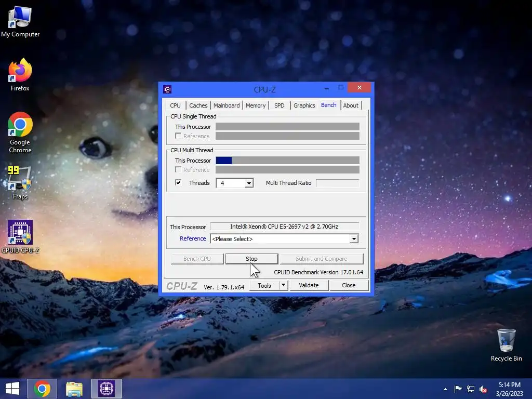This screenshot has height=399, width=532.
Task: Open the clock showing 5:14 PM
Action: (x=509, y=389)
